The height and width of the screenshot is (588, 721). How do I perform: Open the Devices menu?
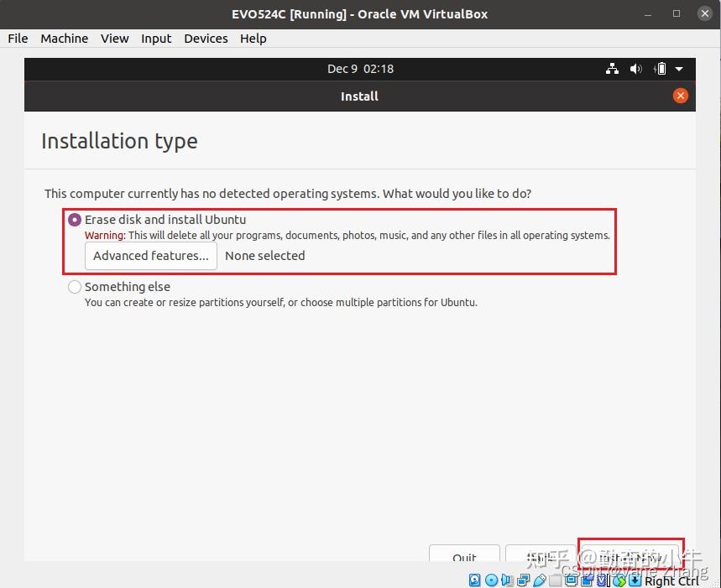[x=206, y=39]
